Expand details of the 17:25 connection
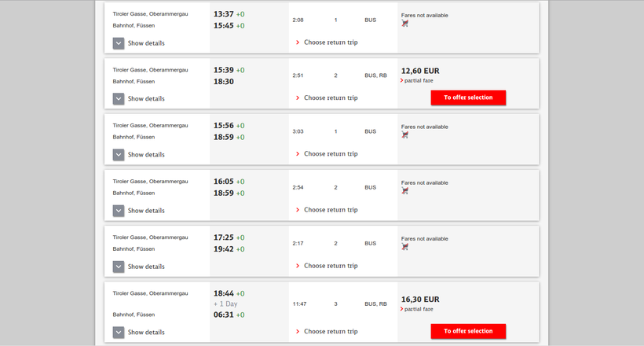This screenshot has width=644, height=346. tap(119, 267)
